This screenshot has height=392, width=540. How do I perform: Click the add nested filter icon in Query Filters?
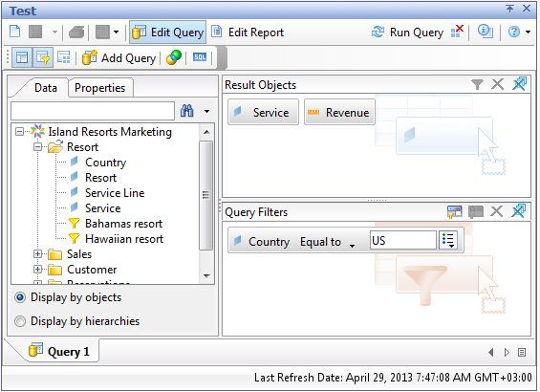pos(455,212)
